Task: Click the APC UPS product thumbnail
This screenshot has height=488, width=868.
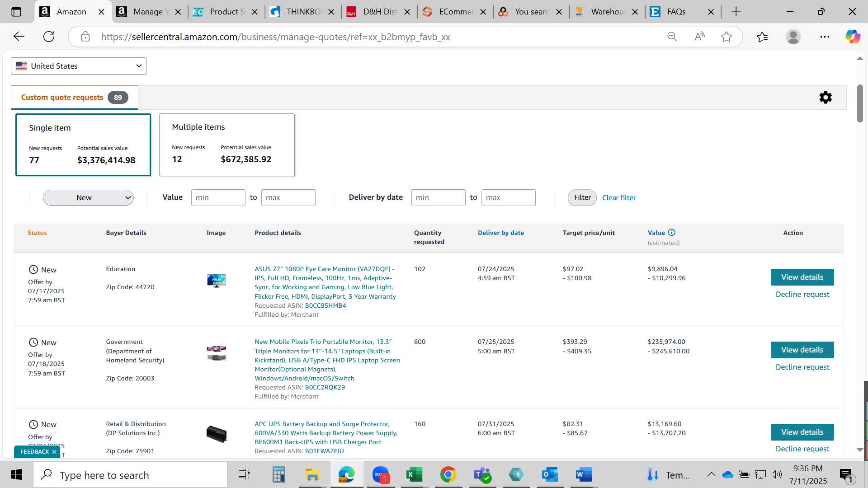Action: pos(217,434)
